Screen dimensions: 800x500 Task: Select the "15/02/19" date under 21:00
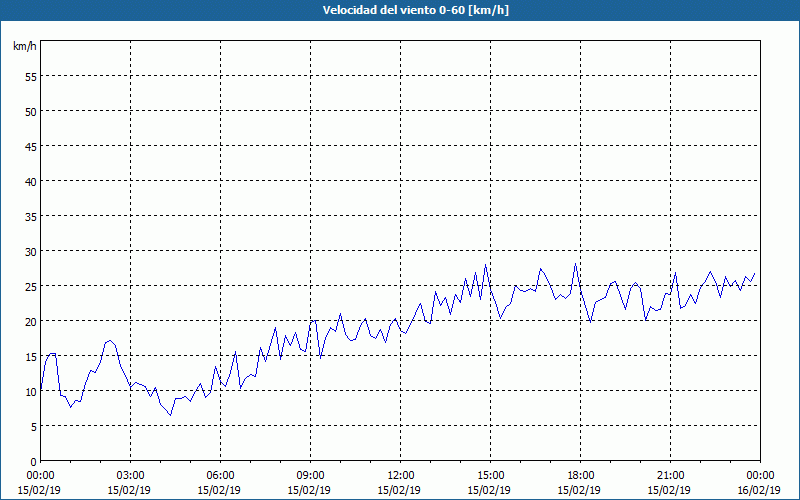[x=669, y=490]
